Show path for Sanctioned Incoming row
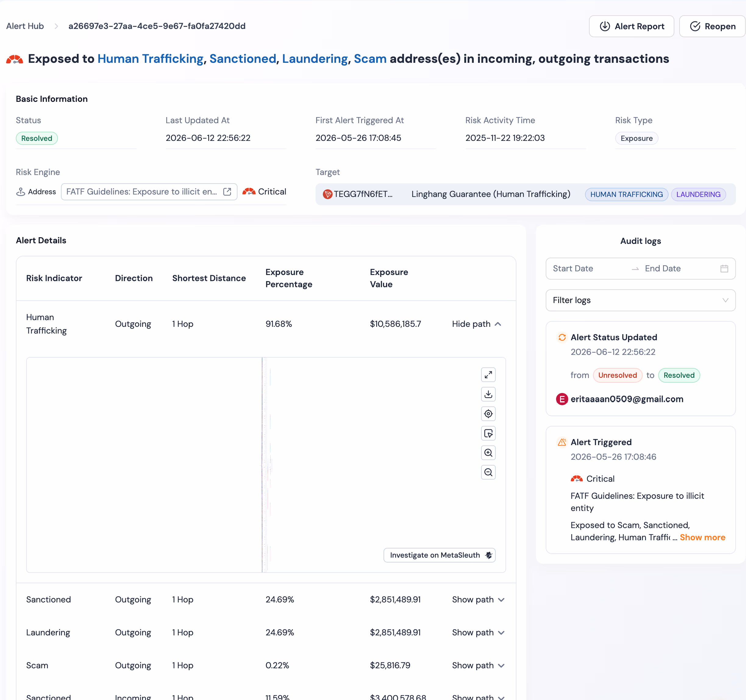Screen dimensions: 746x700 click(478, 697)
